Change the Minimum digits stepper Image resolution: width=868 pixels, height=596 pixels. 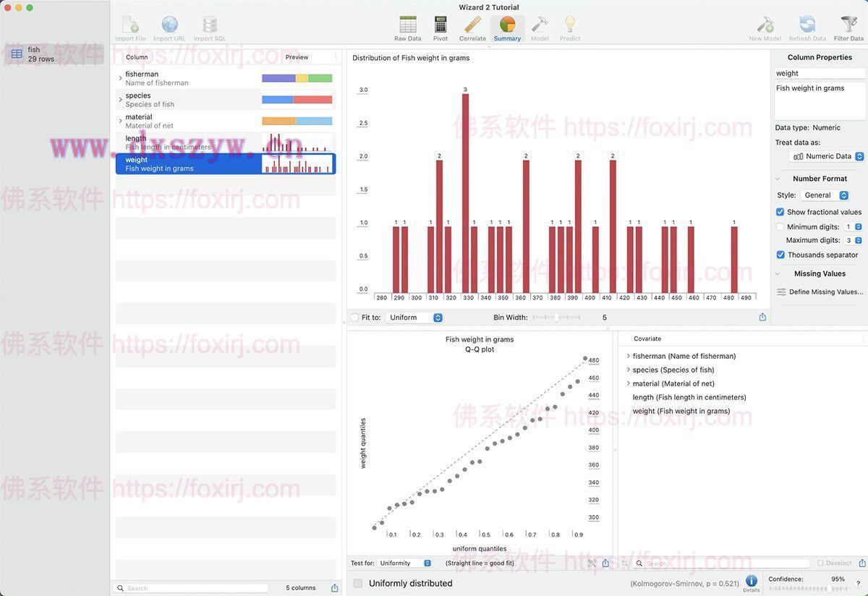coord(859,227)
